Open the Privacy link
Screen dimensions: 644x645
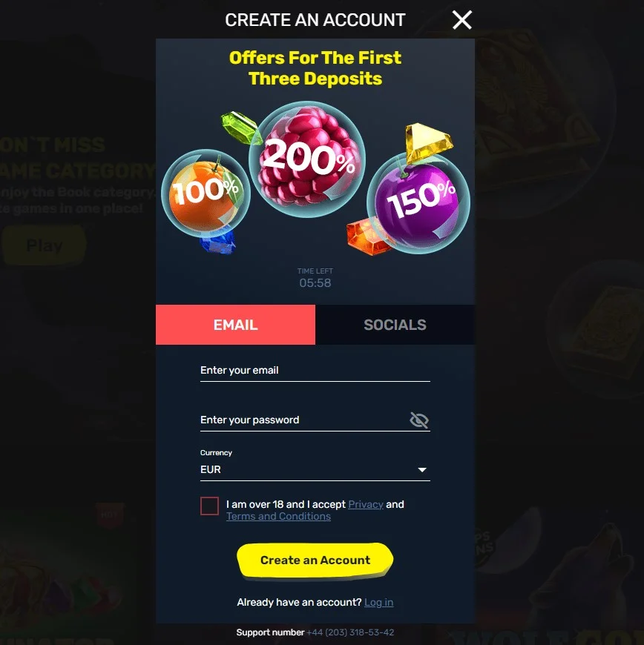coord(366,504)
